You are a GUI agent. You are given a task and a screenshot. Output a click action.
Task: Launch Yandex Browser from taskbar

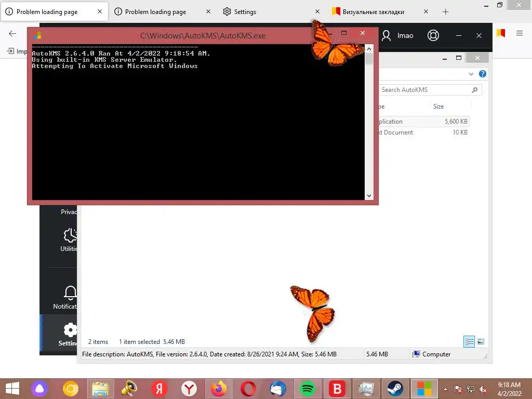click(x=189, y=389)
